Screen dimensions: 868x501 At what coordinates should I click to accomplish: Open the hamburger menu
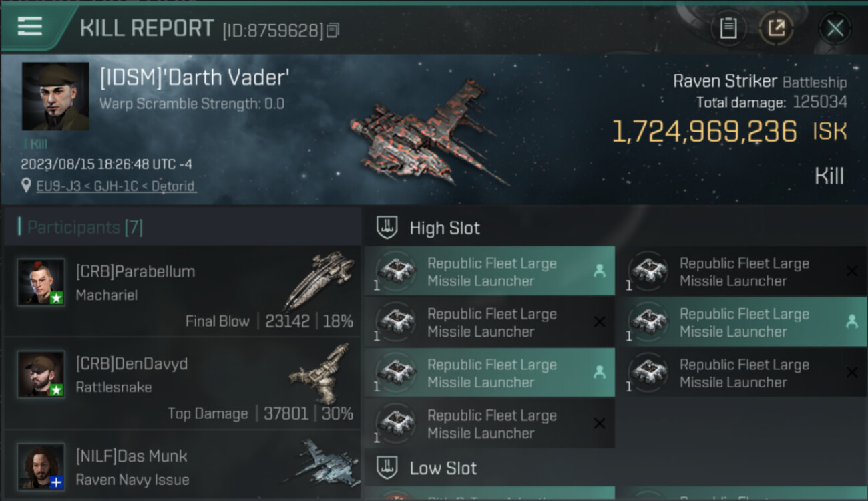30,27
